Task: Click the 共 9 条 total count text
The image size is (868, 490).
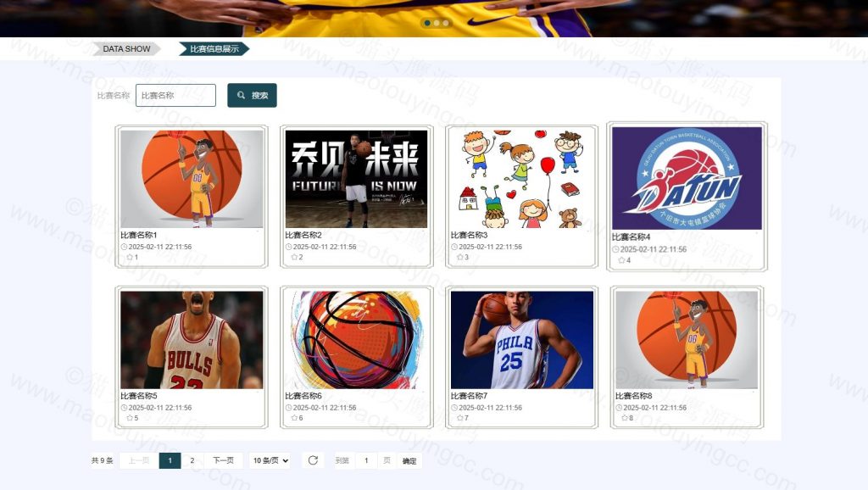Action: tap(103, 460)
